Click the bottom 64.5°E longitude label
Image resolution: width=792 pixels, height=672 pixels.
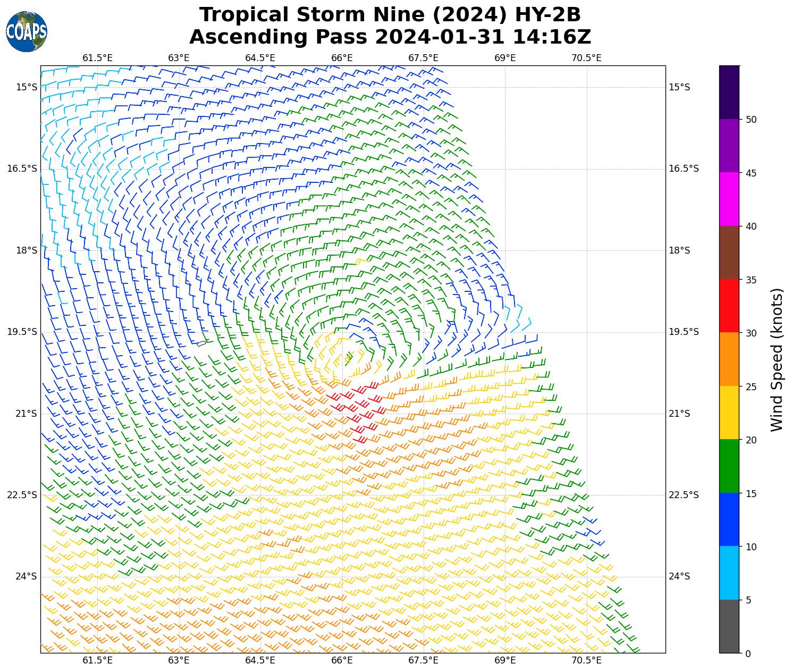tap(260, 661)
